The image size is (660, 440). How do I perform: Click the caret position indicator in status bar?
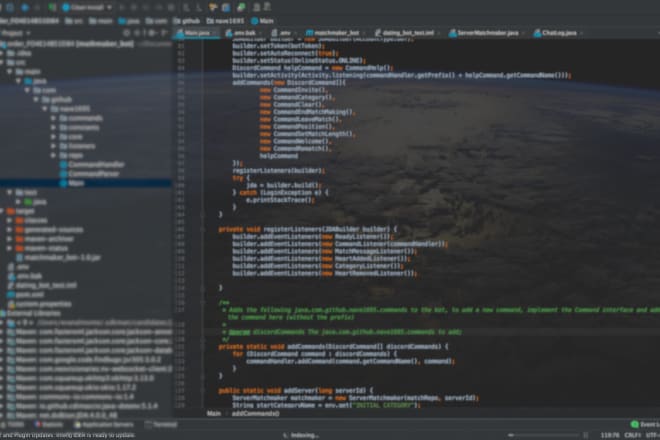click(610, 435)
